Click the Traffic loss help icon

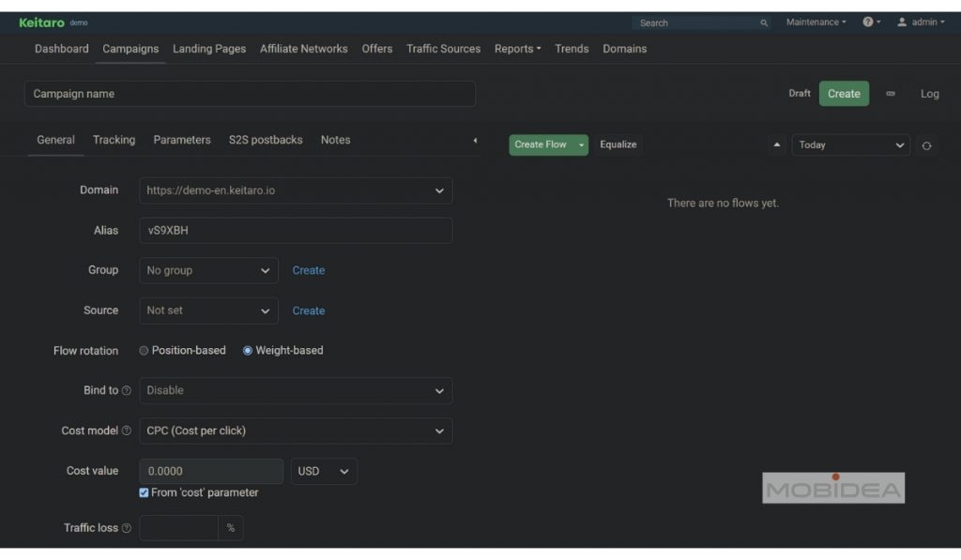click(x=127, y=529)
